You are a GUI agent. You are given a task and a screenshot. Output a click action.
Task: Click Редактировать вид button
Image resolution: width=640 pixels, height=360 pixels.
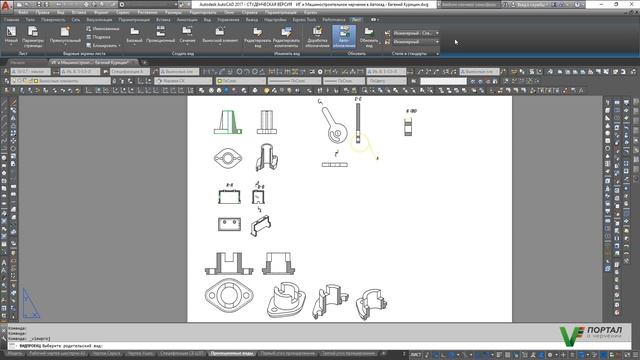point(257,37)
